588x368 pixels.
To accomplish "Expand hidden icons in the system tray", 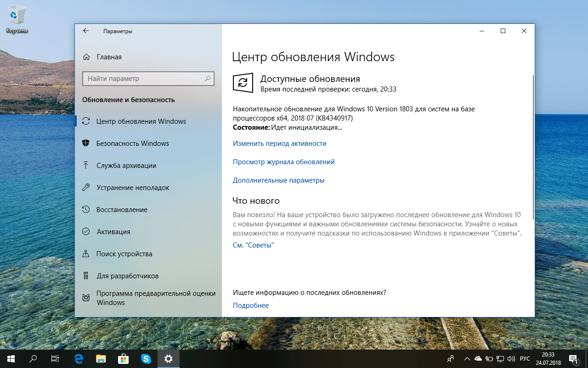I will click(466, 359).
